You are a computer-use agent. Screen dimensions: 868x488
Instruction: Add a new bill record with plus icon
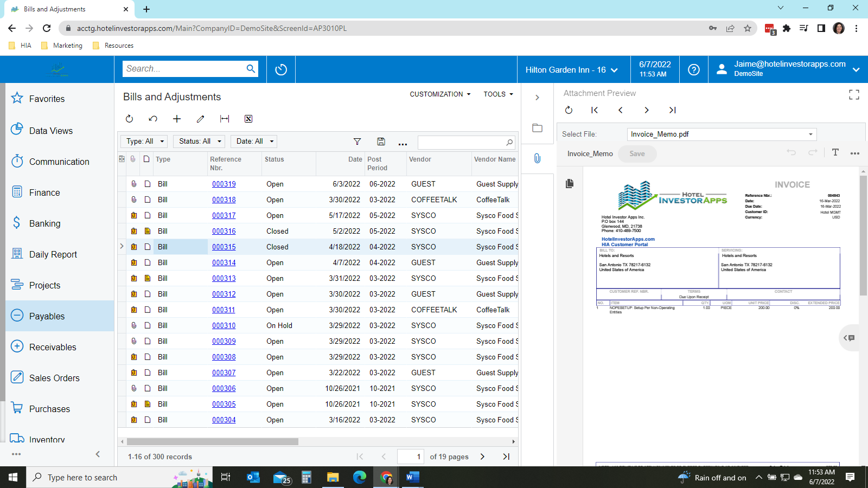[177, 119]
